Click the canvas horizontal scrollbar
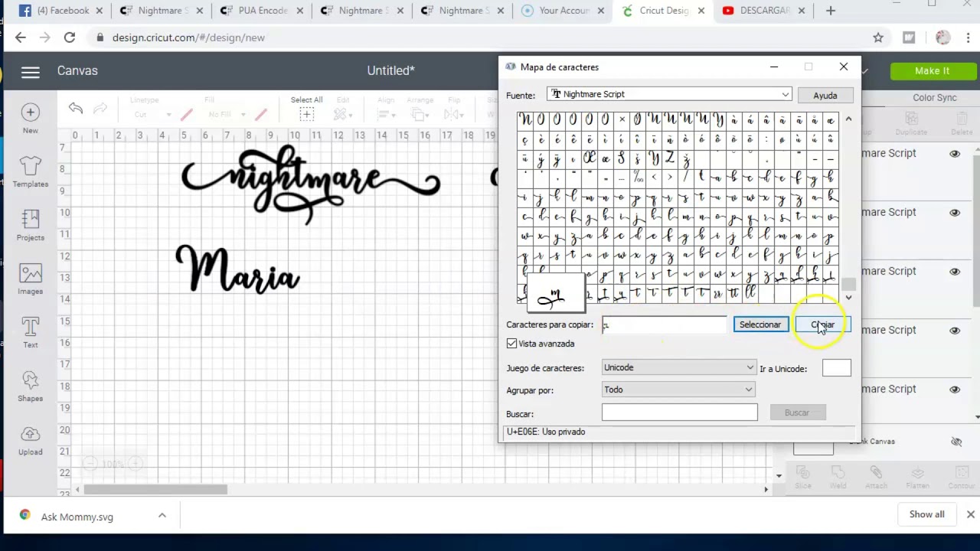Screen dimensions: 980x551 tap(155, 490)
